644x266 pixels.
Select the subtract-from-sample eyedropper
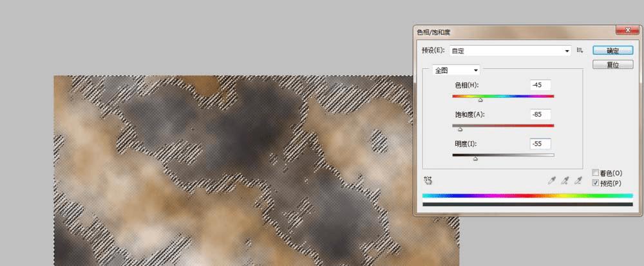point(578,180)
